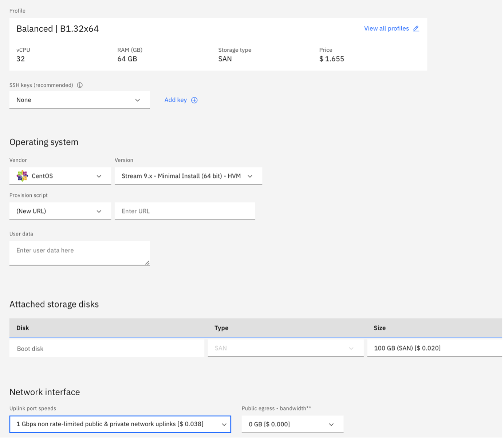
Task: Click the CentOS logo icon in Vendor field
Action: [x=22, y=176]
